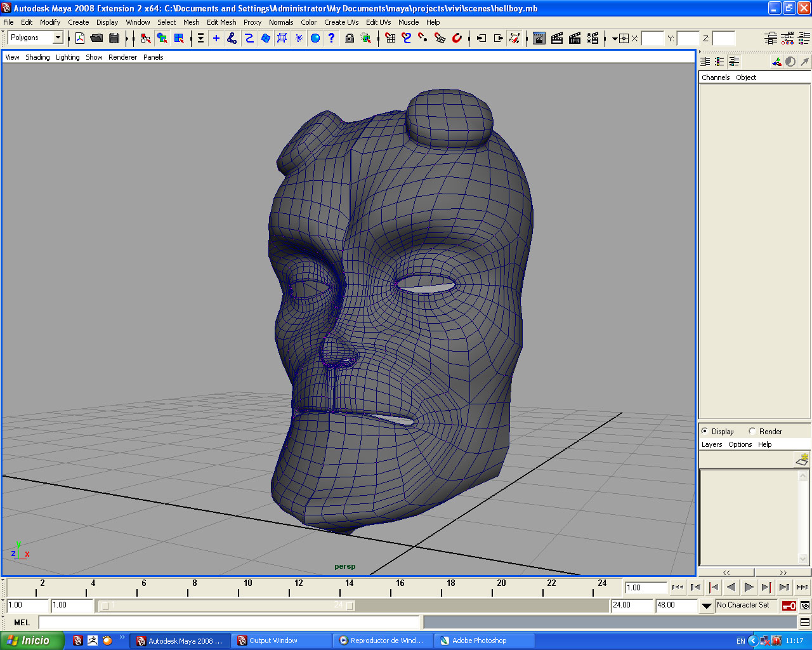Toggle the surfaces selection mask icon
812x650 pixels.
(x=266, y=38)
